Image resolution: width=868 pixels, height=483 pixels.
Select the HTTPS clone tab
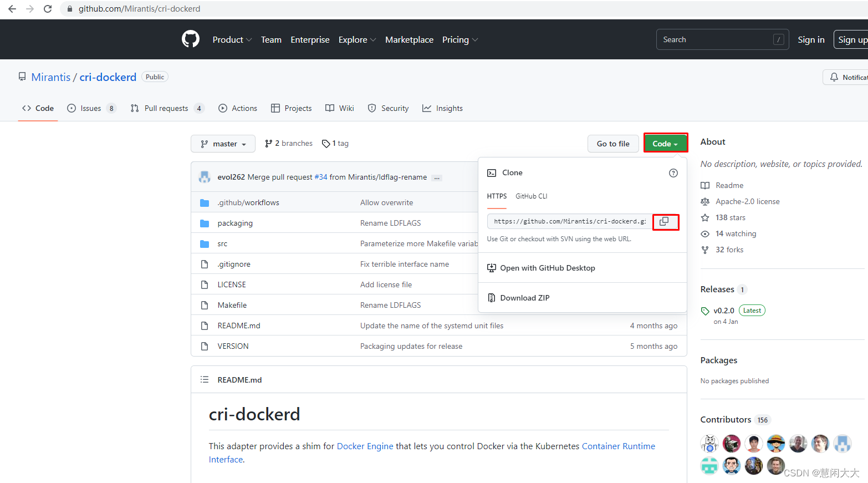[497, 196]
